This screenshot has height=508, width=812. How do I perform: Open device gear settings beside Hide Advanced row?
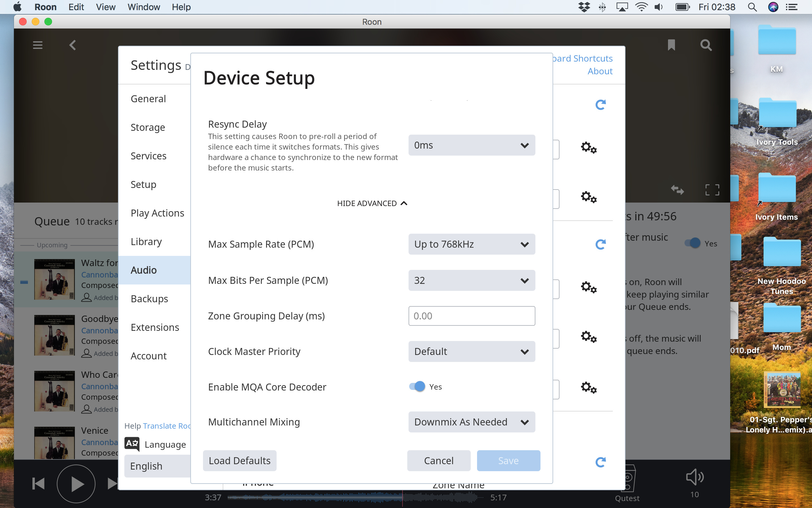[588, 197]
